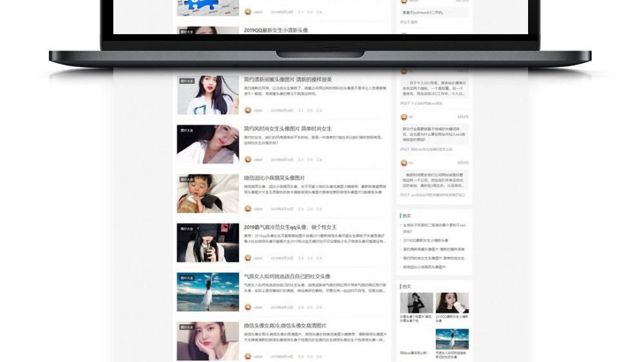The height and width of the screenshot is (362, 644).
Task: Click comments icon under 简约清新闺蜜头像图片 article
Action: click(x=309, y=111)
